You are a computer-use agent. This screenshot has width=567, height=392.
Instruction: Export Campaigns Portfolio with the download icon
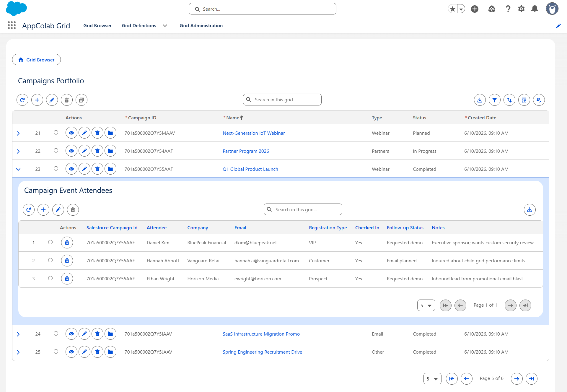(480, 100)
